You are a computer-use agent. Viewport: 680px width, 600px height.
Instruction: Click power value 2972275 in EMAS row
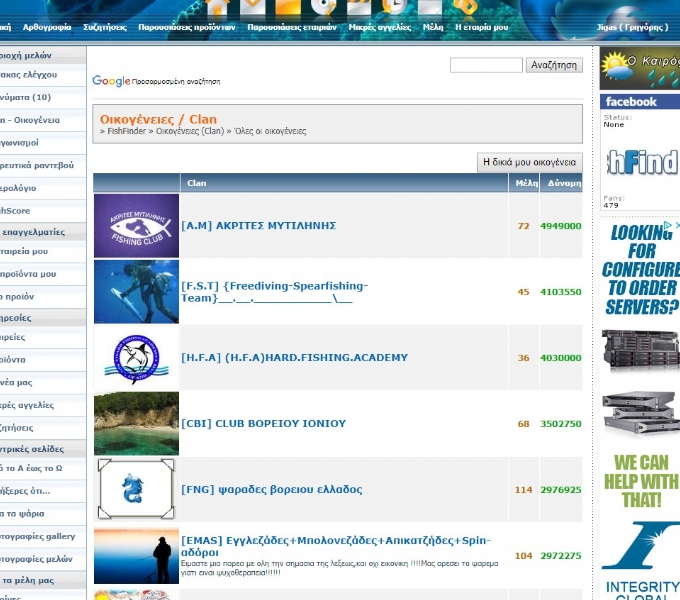point(561,555)
